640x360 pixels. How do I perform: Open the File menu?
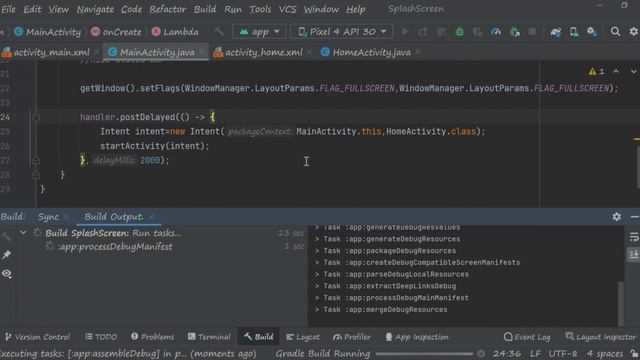pos(8,9)
